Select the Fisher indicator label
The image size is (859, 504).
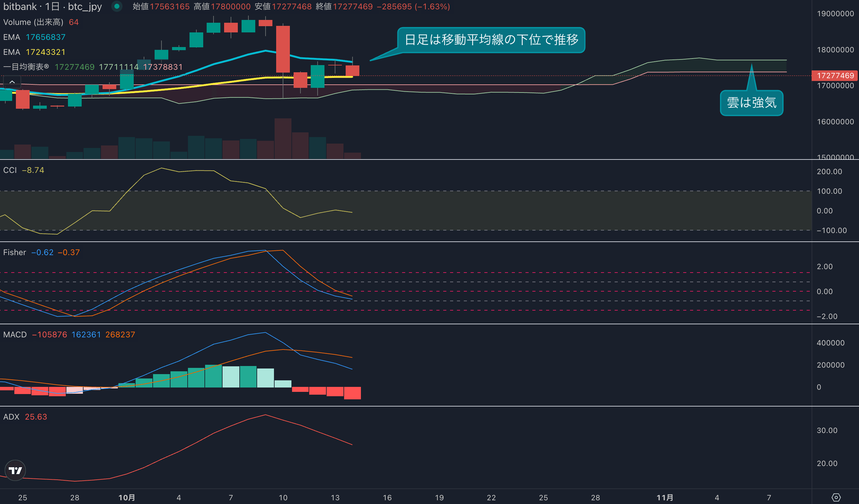15,252
